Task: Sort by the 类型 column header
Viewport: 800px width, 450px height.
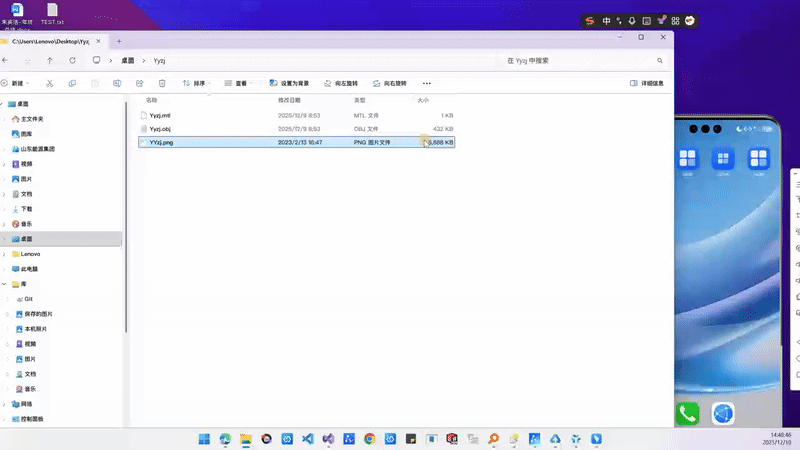Action: coord(360,100)
